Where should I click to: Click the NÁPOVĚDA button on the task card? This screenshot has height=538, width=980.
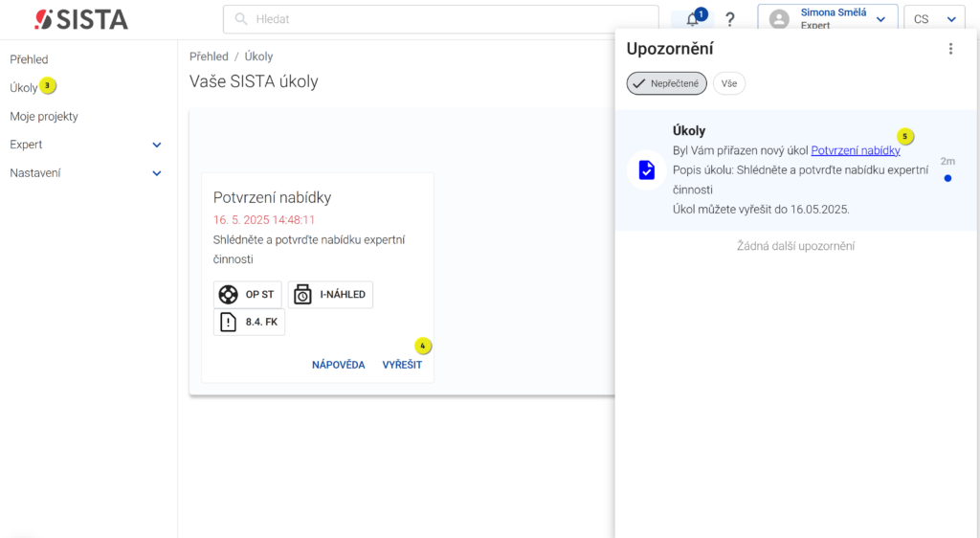click(x=338, y=365)
